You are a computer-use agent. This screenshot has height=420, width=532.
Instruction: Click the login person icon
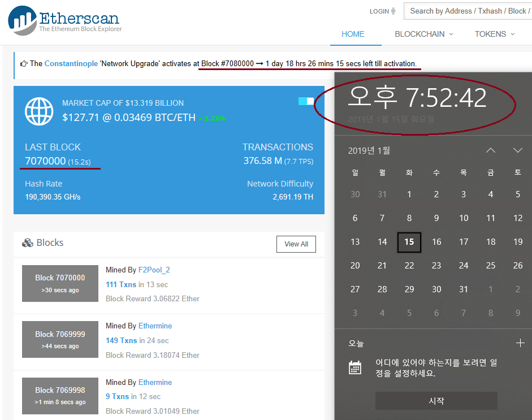point(393,11)
